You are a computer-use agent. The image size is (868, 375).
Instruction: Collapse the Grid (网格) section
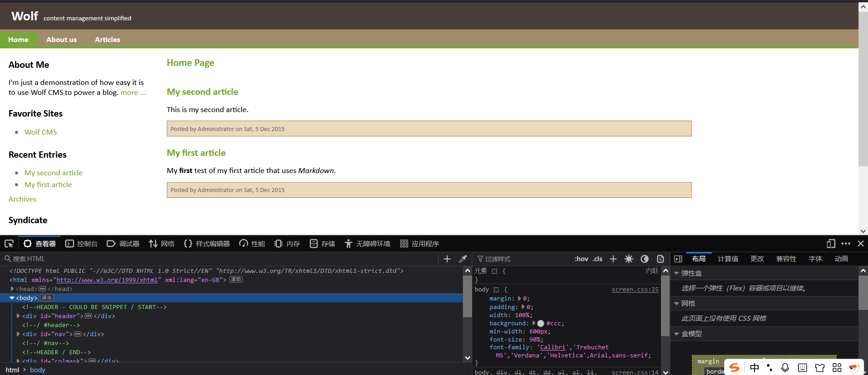click(677, 304)
